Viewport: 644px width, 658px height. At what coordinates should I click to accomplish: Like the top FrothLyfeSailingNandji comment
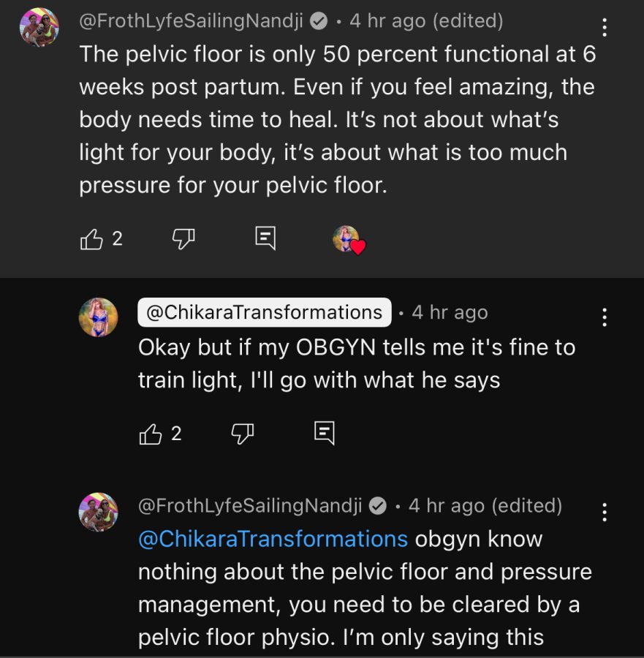pos(91,239)
